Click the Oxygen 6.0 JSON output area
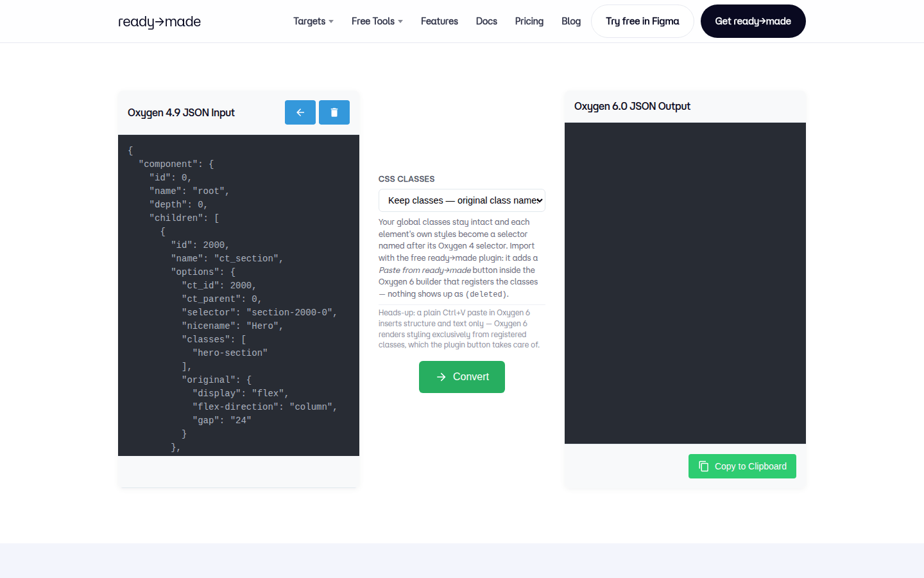Viewport: 924px width, 578px height. [x=685, y=283]
